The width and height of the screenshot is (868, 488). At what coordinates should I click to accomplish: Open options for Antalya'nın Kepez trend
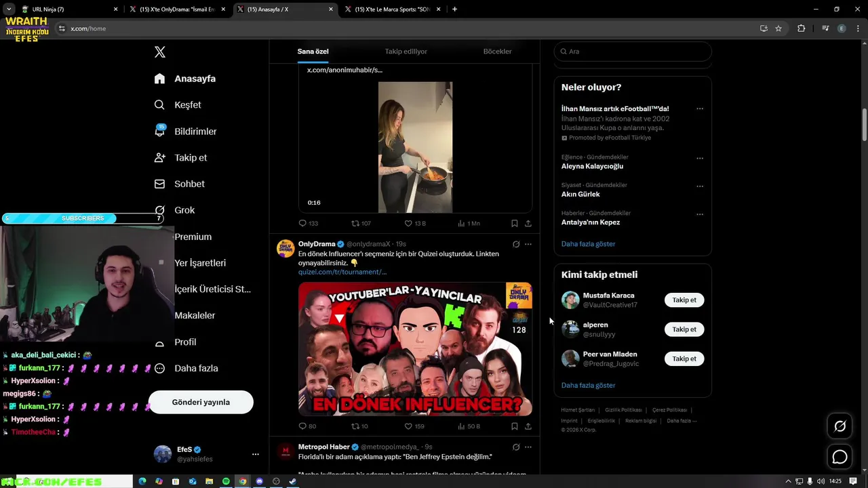tap(700, 215)
